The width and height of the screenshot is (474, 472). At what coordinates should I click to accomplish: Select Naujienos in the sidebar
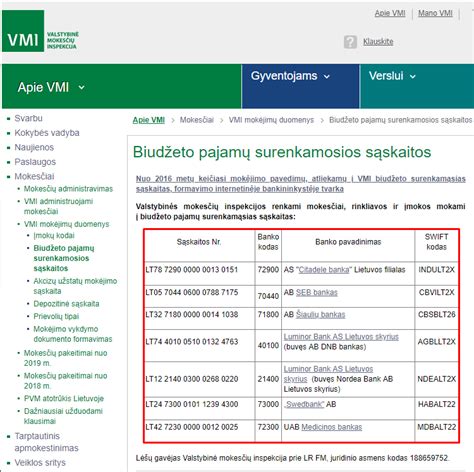(x=34, y=147)
